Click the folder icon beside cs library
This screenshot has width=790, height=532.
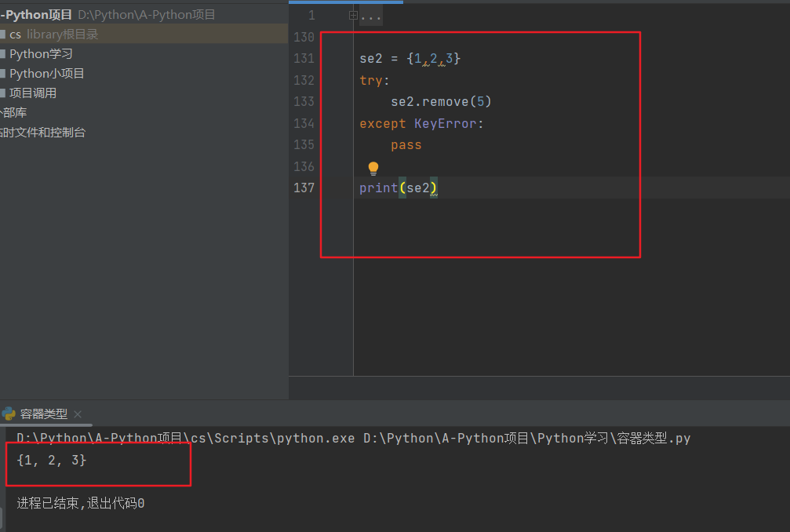(2, 35)
